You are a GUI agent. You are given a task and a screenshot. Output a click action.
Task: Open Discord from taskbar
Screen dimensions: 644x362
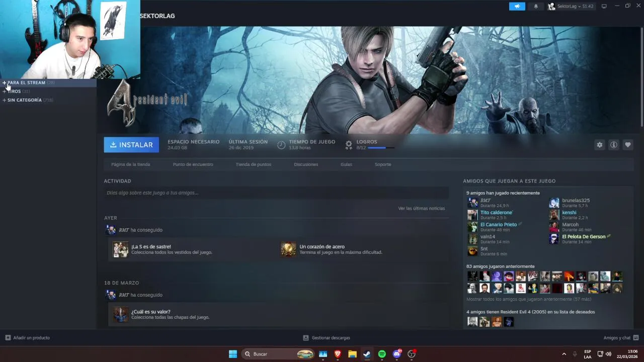[397, 354]
